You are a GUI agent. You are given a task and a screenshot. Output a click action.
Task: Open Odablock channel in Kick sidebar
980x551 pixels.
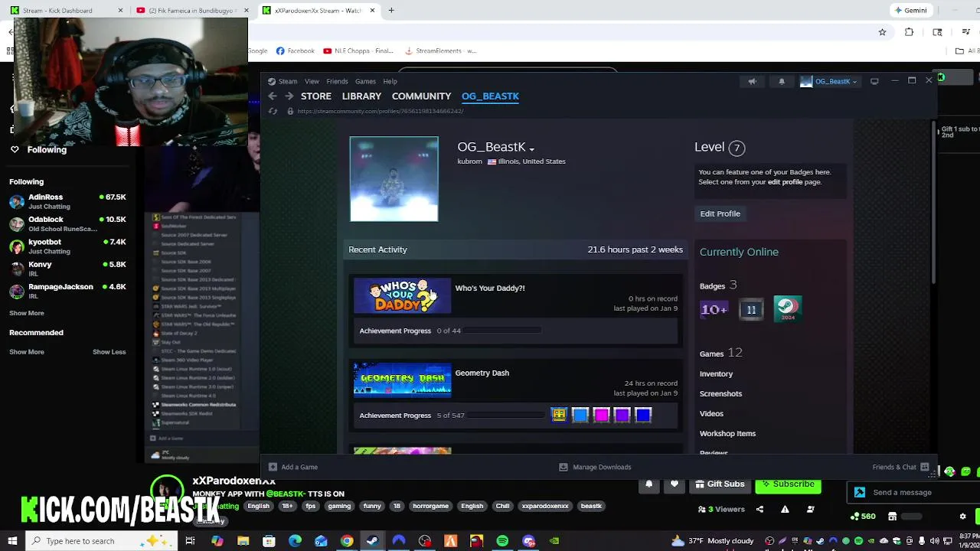tap(67, 223)
